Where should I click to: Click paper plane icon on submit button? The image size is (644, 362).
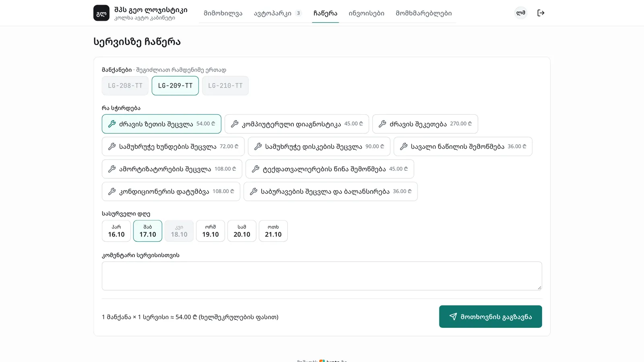click(453, 317)
